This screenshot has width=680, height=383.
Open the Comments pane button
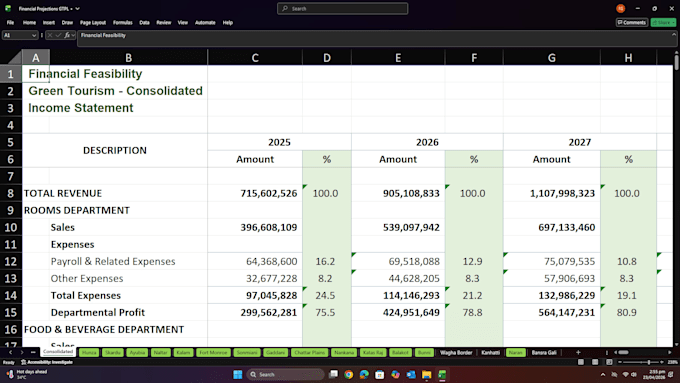632,23
